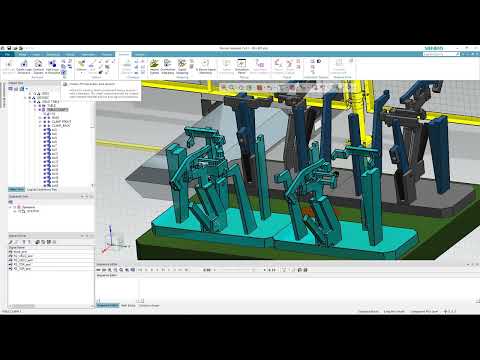This screenshot has width=480, height=360.
Task: Select the first signal row in Signal Viewer
Action: [51, 252]
